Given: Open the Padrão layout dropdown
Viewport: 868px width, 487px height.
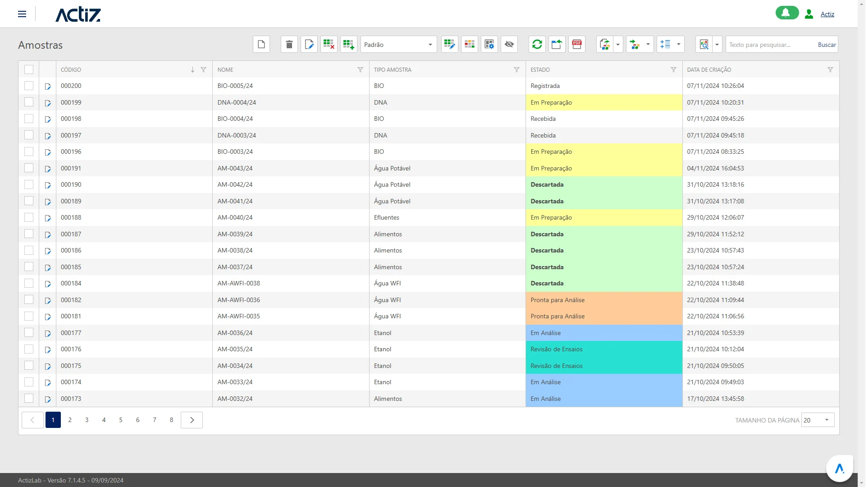Looking at the screenshot, I should tap(398, 45).
